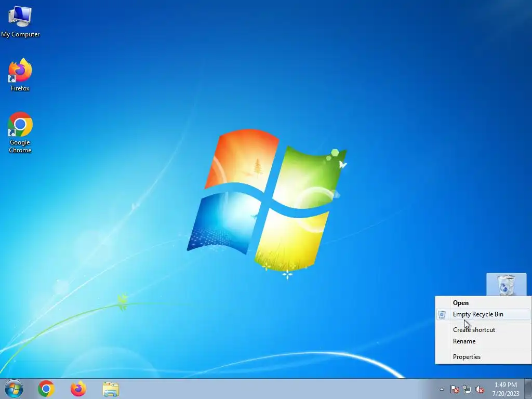
Task: Open the network status tray icon
Action: point(467,389)
